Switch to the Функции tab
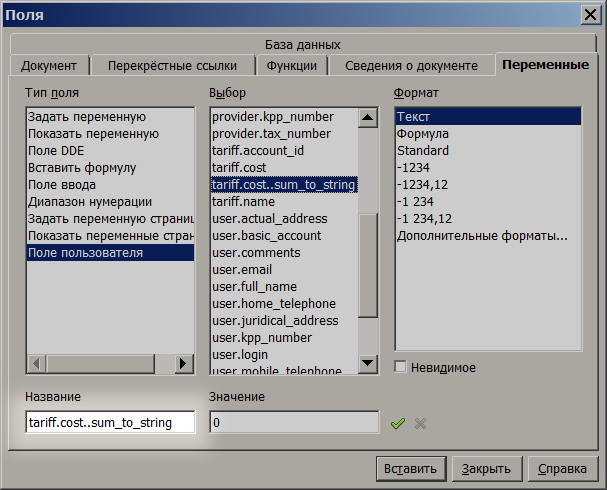607x490 pixels. click(x=291, y=65)
